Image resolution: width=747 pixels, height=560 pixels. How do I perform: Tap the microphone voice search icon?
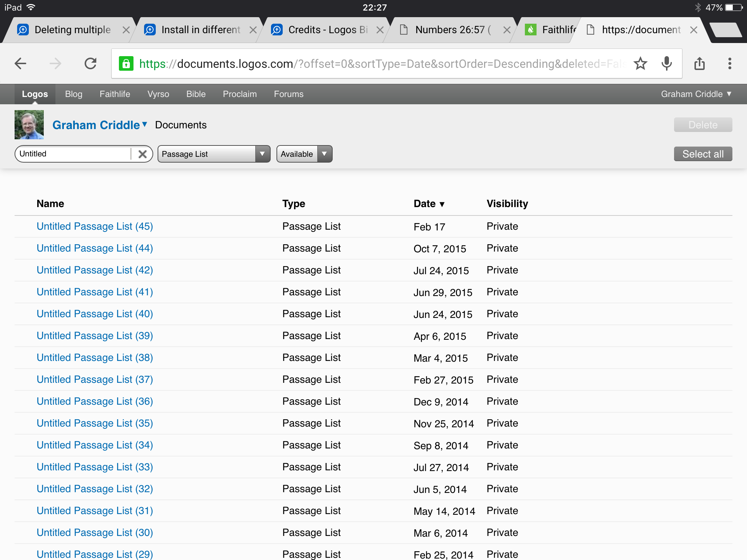(x=666, y=64)
